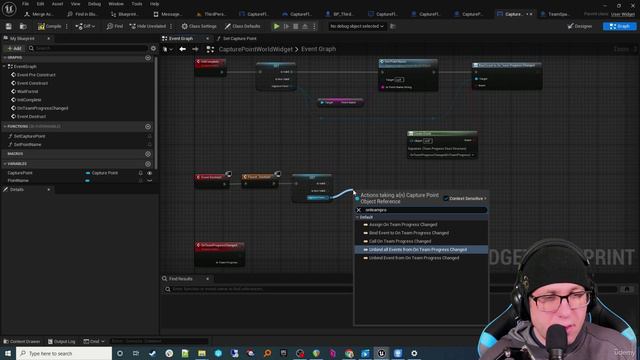
Task: Click the Find toolbar button
Action: point(115,26)
